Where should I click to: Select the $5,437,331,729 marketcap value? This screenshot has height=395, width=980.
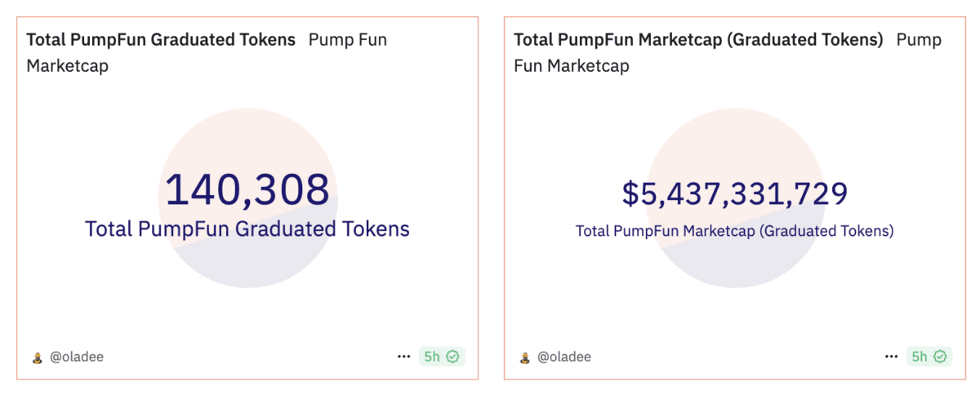[735, 193]
